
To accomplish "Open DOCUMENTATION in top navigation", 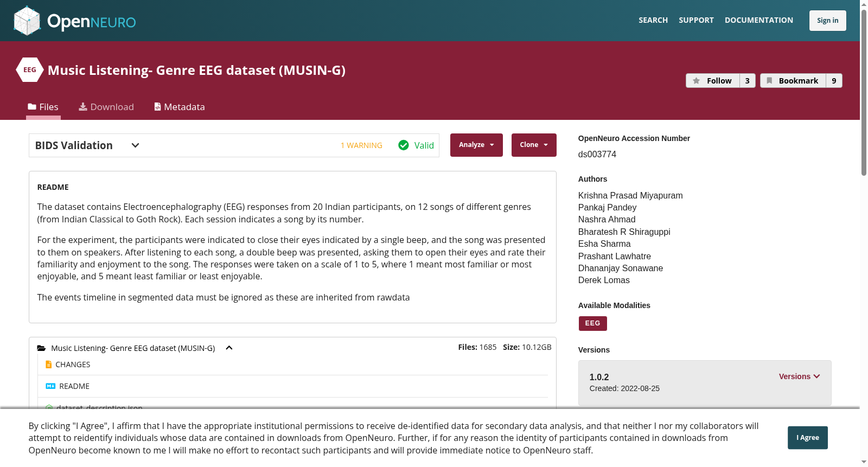I will coord(758,20).
